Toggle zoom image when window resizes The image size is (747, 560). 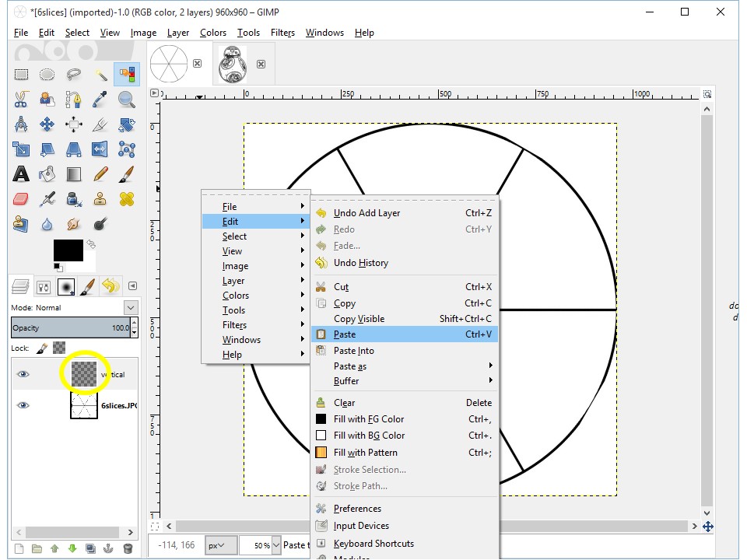click(707, 94)
